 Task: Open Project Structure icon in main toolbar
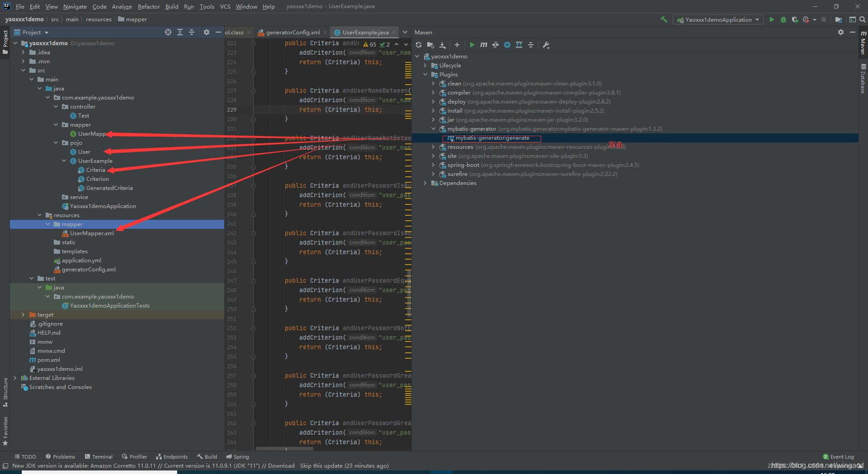pos(839,19)
